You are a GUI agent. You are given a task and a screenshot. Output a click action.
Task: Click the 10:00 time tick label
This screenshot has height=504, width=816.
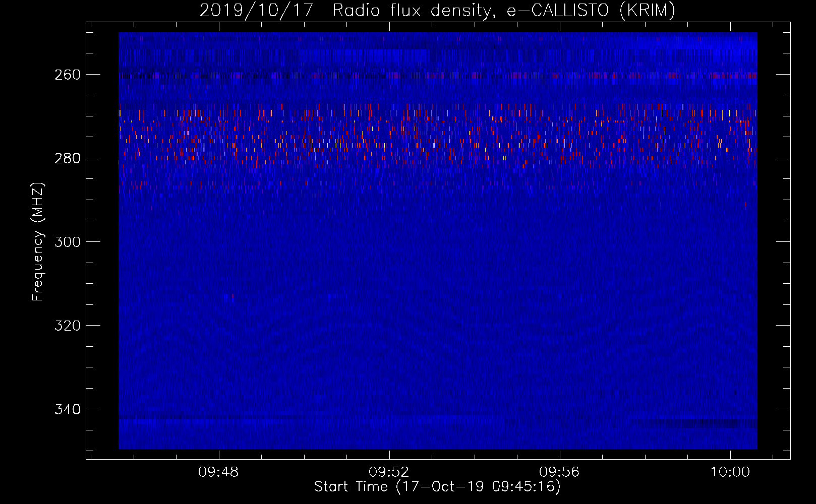coord(730,472)
